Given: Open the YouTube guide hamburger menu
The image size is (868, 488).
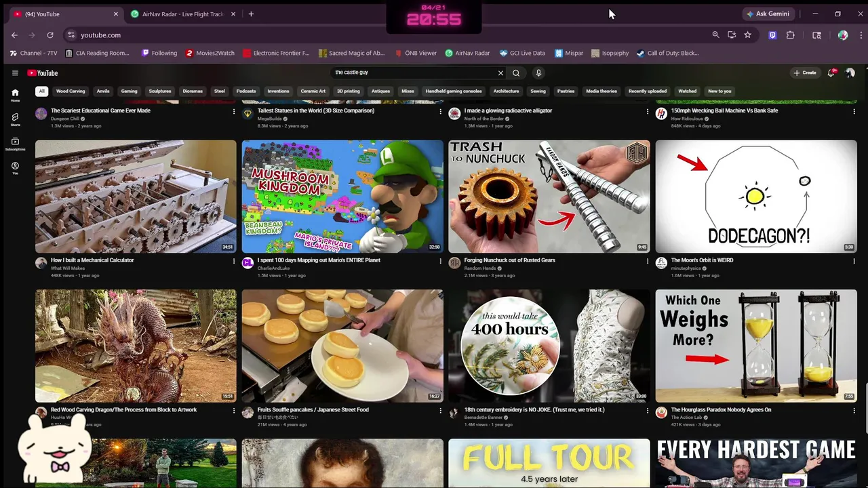Looking at the screenshot, I should (15, 73).
